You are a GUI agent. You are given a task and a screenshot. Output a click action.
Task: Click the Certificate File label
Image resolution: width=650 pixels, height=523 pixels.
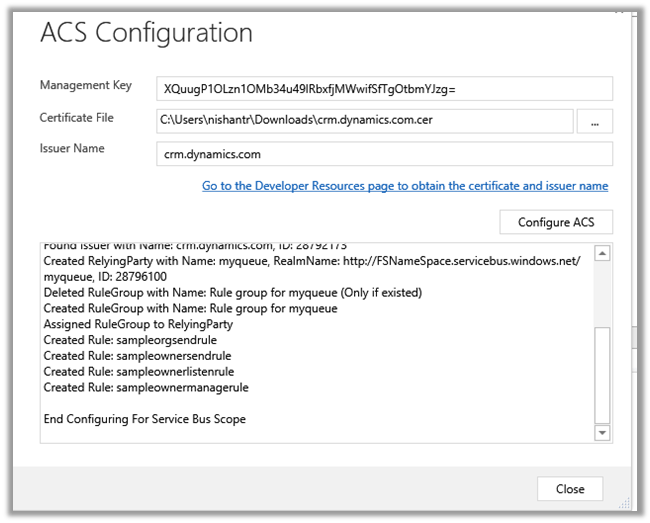76,118
